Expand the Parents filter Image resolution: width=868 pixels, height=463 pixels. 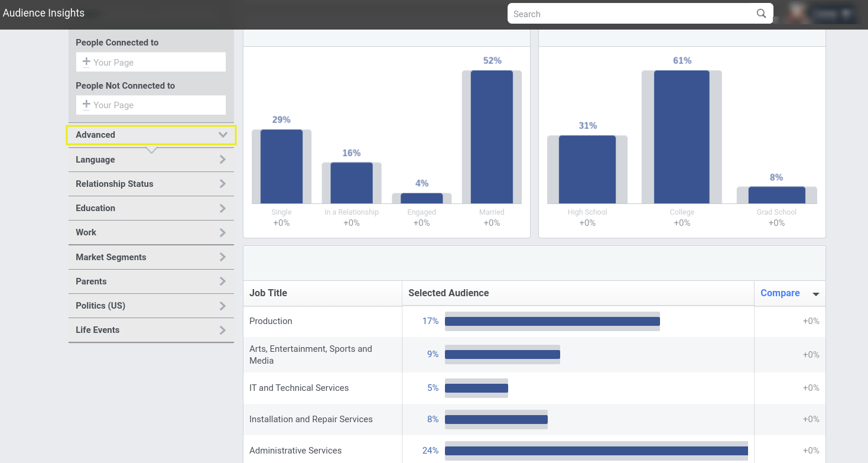coord(151,281)
